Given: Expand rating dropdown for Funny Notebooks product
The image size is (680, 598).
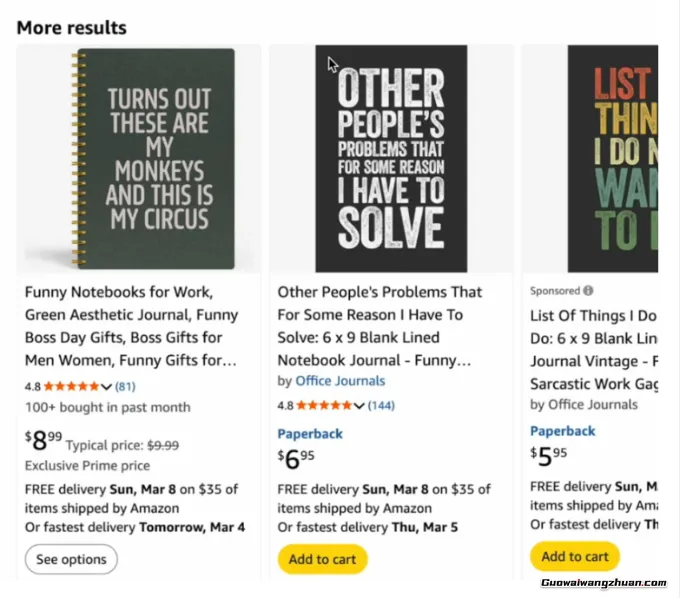Looking at the screenshot, I should tap(107, 386).
